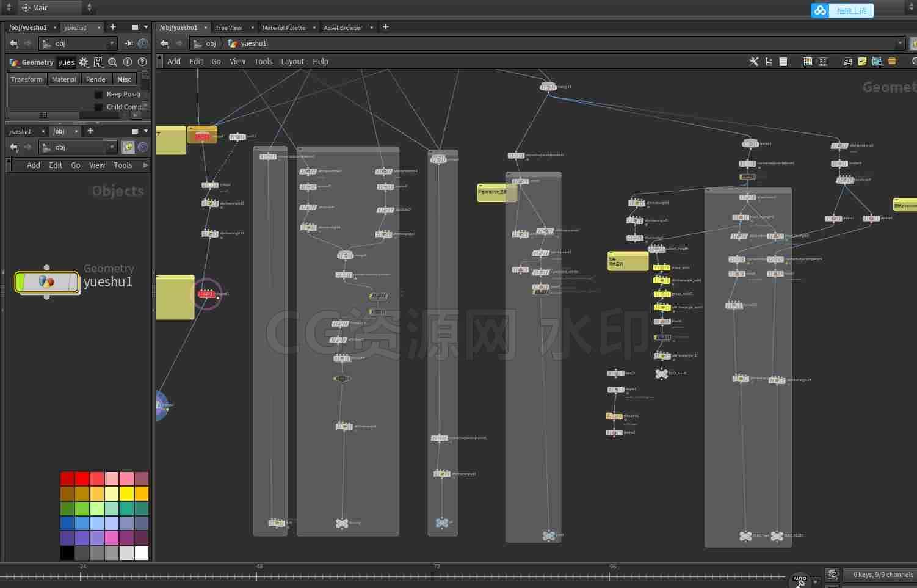Viewport: 917px width, 588px height.
Task: Show node info via the i icon
Action: (128, 62)
